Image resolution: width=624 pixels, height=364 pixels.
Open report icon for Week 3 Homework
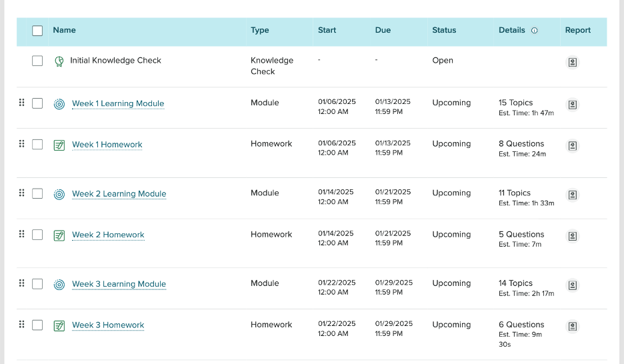[x=572, y=326]
